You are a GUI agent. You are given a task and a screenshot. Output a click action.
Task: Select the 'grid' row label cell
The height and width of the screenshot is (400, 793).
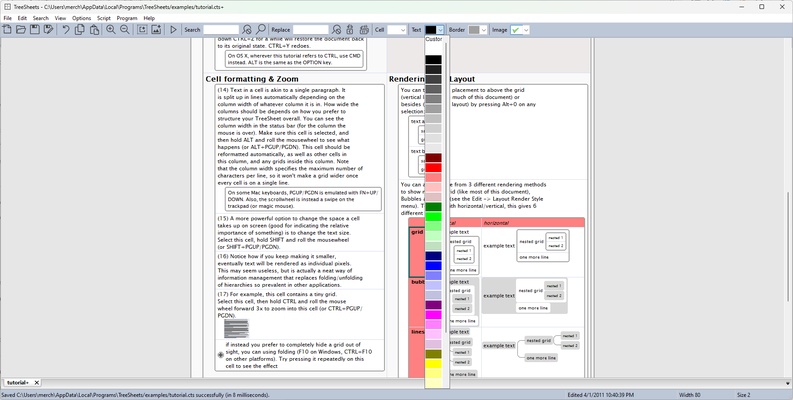click(x=417, y=251)
